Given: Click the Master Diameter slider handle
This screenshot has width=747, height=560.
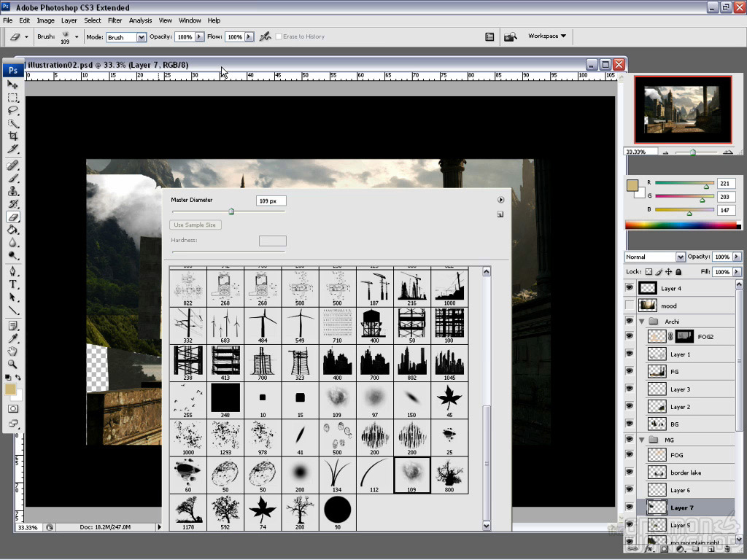Looking at the screenshot, I should point(231,212).
